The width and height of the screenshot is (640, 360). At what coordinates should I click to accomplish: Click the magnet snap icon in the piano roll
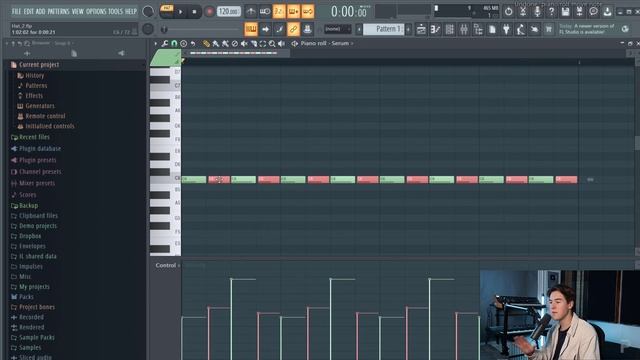tap(174, 44)
